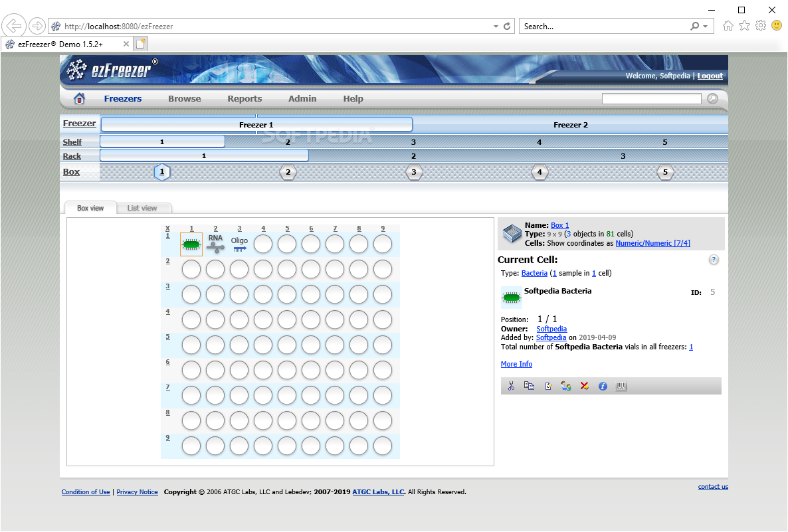The image size is (788, 532).
Task: Open the Box 1 name link
Action: (x=560, y=225)
